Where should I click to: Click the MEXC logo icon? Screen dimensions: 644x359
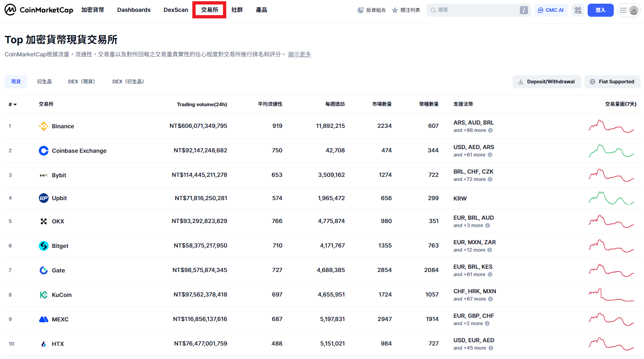(x=43, y=319)
